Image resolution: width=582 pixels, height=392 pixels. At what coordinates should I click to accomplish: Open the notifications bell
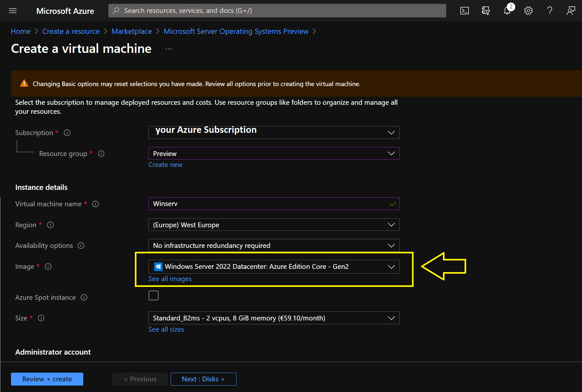click(x=507, y=11)
